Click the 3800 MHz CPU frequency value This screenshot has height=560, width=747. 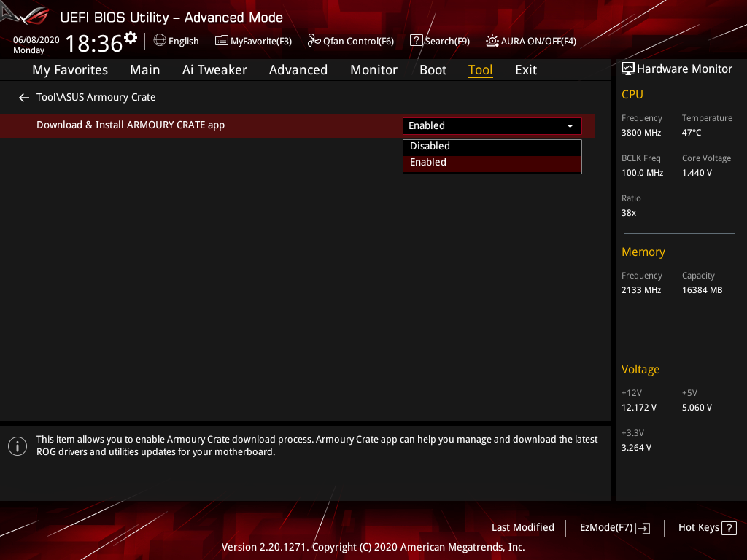640,133
